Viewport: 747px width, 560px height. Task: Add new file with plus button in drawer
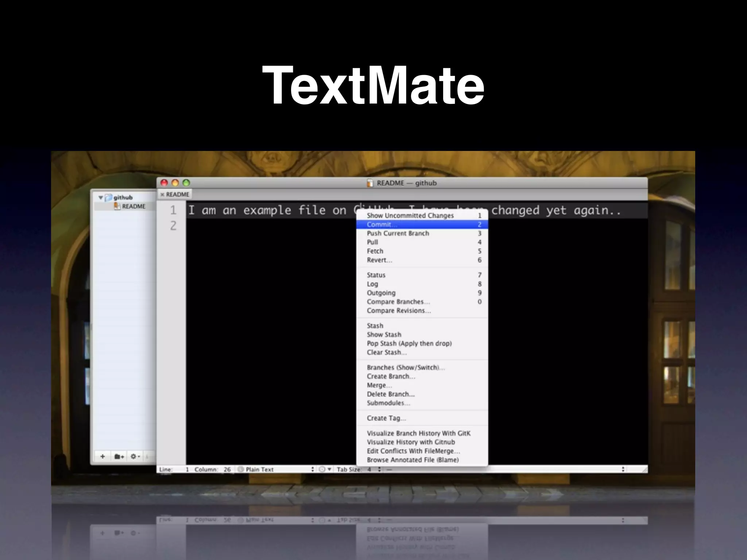(x=102, y=456)
